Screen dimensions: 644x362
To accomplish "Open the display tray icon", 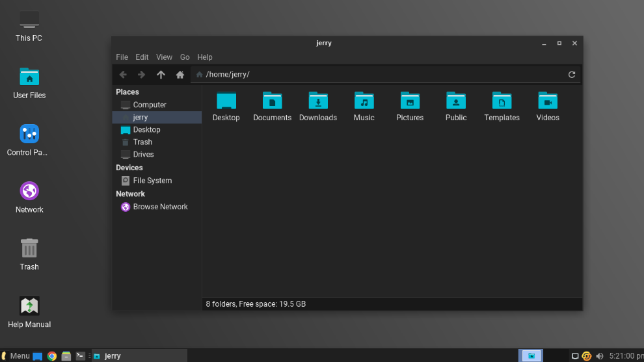I will [575, 356].
